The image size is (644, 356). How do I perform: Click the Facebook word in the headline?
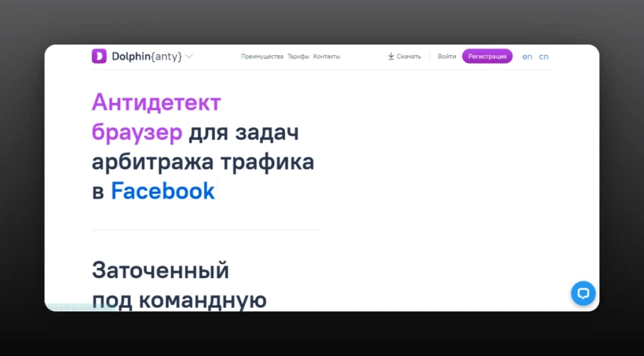click(x=163, y=191)
